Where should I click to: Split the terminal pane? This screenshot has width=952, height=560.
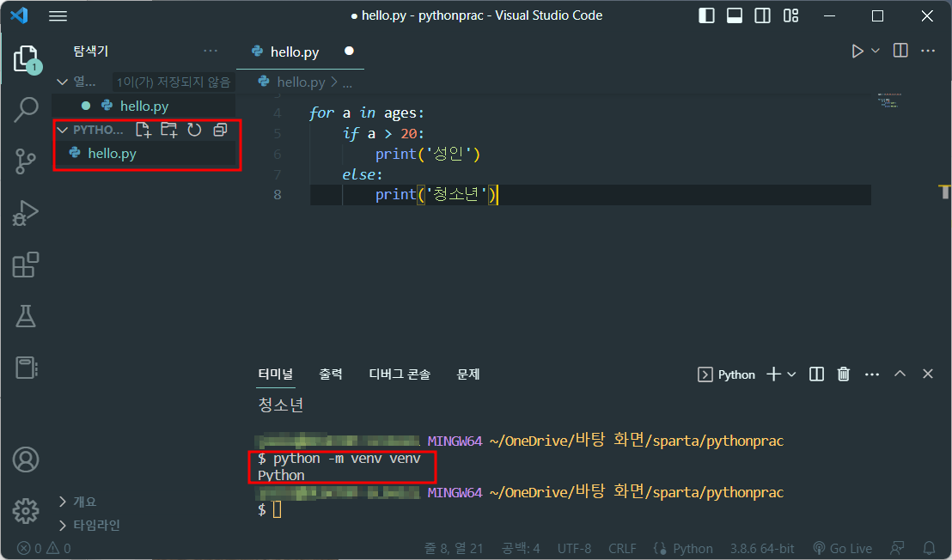(x=816, y=374)
